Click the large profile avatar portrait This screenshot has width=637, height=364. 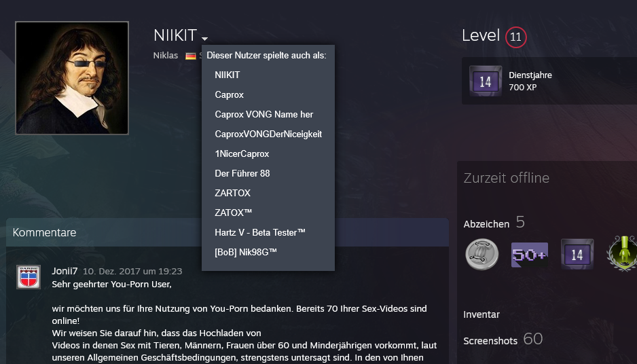(x=72, y=78)
